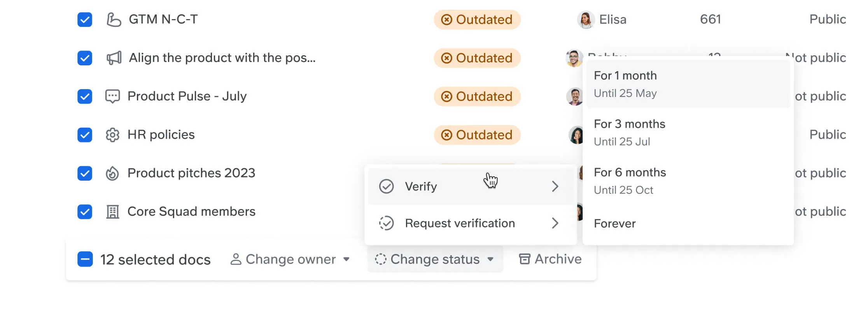868x327 pixels.
Task: Click the flexed arm icon for GTM N-C-T
Action: coord(114,19)
